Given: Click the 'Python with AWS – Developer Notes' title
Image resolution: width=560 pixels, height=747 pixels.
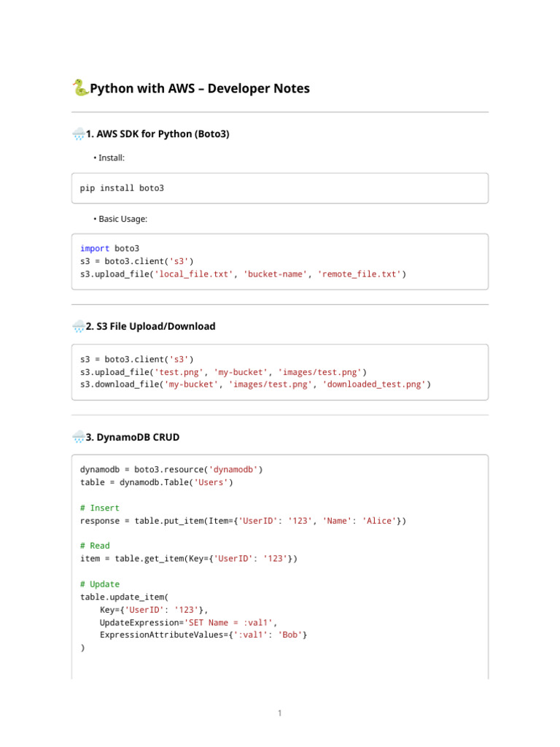Looking at the screenshot, I should (x=199, y=89).
